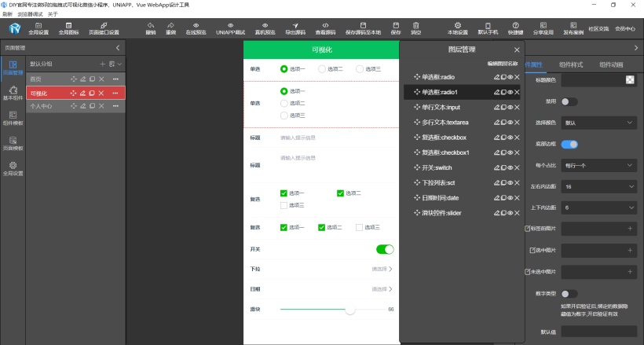Open the 左右内边距 dropdown

click(599, 187)
